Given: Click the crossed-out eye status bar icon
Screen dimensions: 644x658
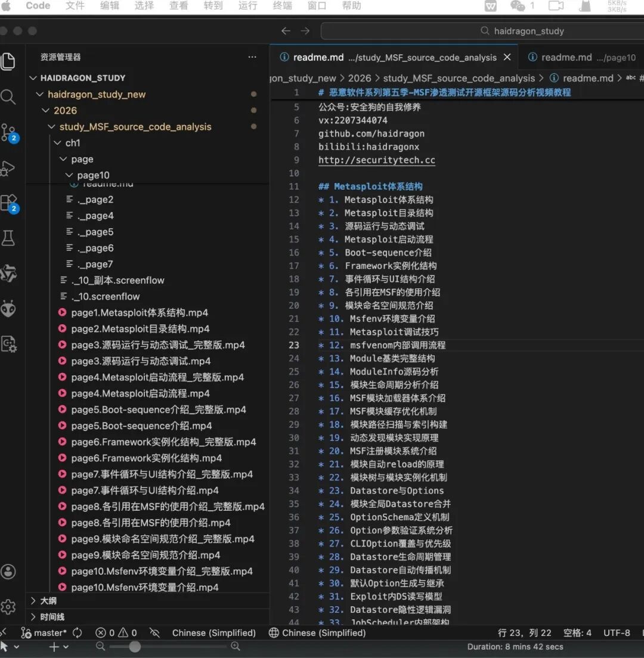Looking at the screenshot, I should (155, 632).
